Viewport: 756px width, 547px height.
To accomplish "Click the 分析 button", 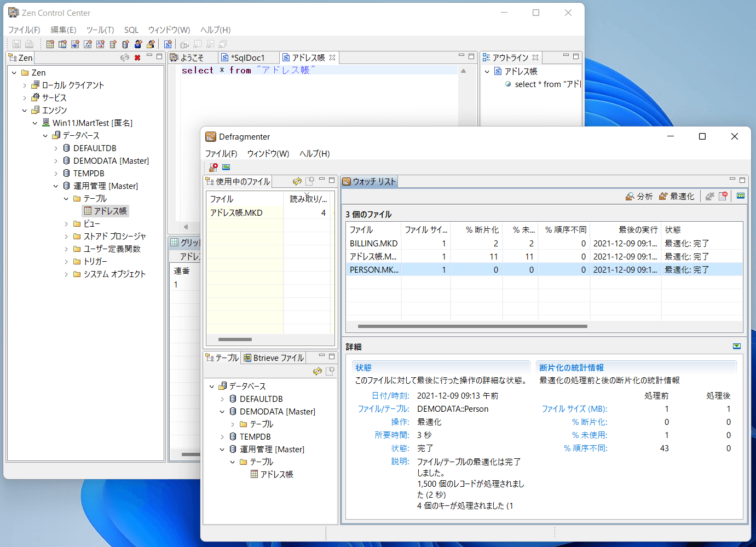I will click(x=639, y=197).
